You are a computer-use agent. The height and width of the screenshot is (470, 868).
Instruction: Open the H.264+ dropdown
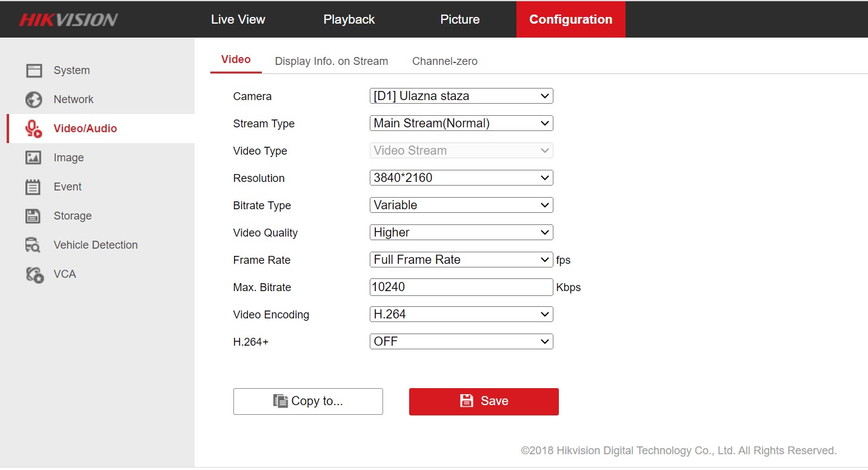coord(461,341)
